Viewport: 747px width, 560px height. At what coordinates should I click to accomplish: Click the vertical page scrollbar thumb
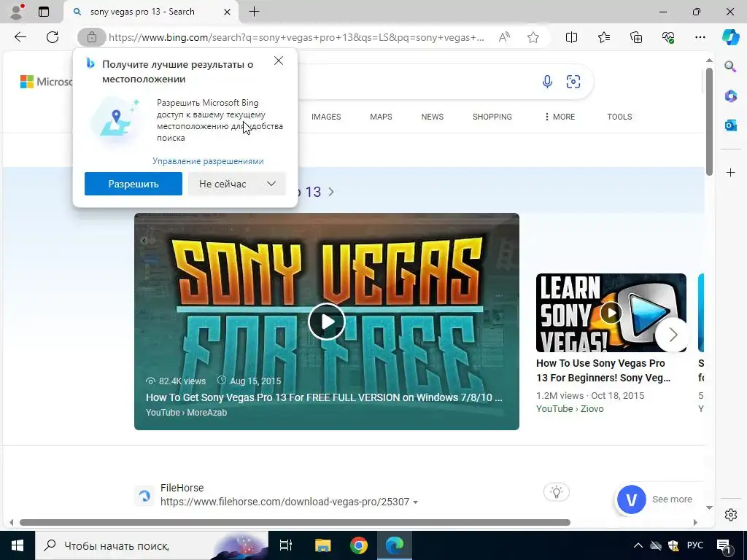(709, 122)
